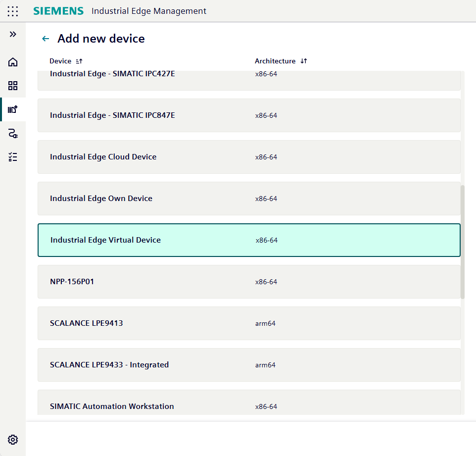The image size is (476, 456).
Task: Click the device list vertical scrollbar thumb
Action: point(463,242)
